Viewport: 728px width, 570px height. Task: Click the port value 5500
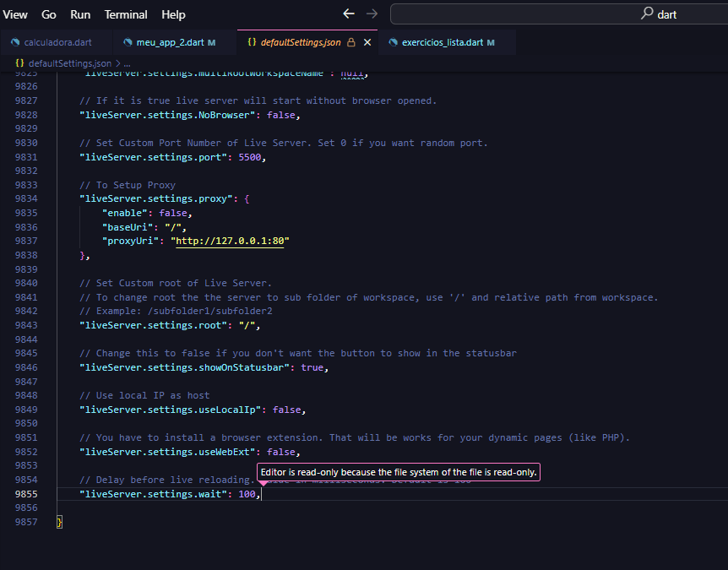coord(250,157)
